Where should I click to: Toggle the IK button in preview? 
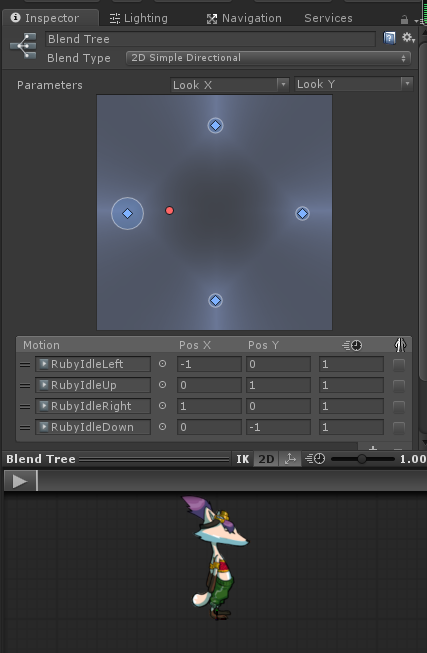[242, 459]
